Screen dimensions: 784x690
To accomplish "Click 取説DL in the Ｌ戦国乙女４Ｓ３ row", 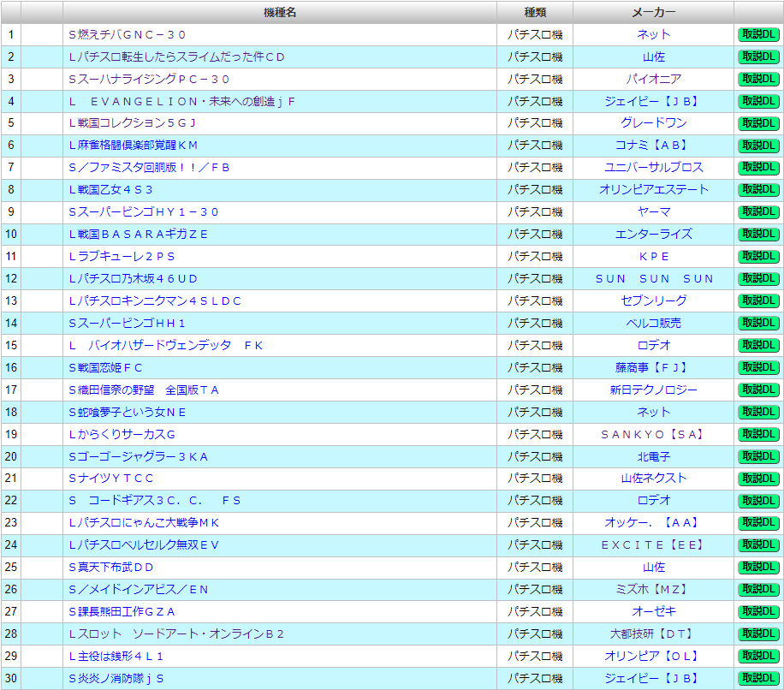I will (x=758, y=190).
